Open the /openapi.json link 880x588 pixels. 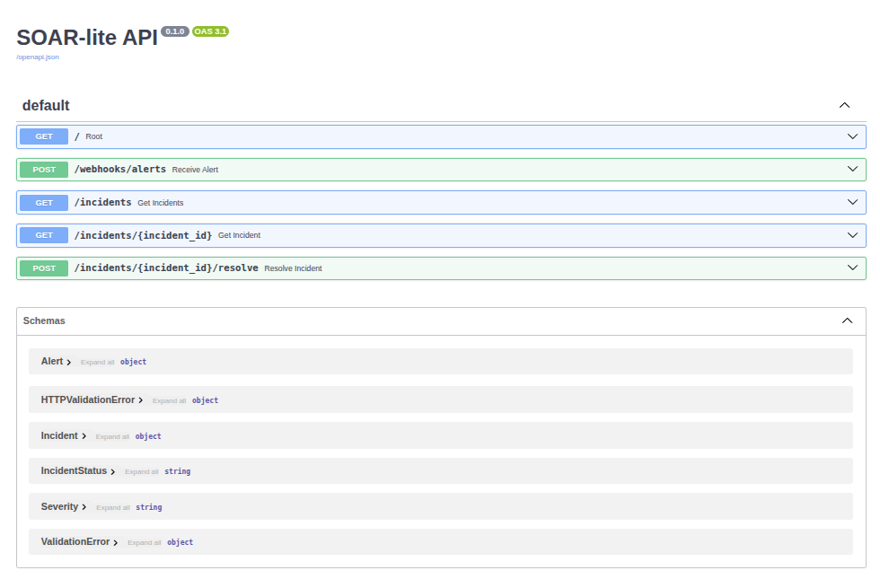tap(36, 56)
